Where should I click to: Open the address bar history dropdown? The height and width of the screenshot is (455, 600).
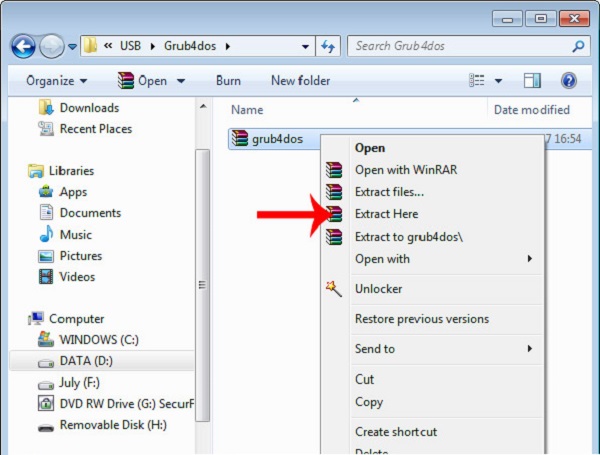305,47
